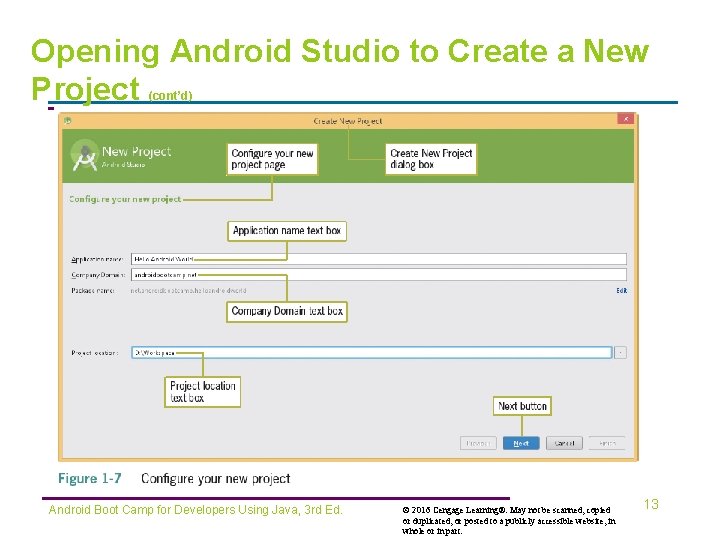Click the 'Project location:' label
720x540 pixels.
[x=95, y=353]
